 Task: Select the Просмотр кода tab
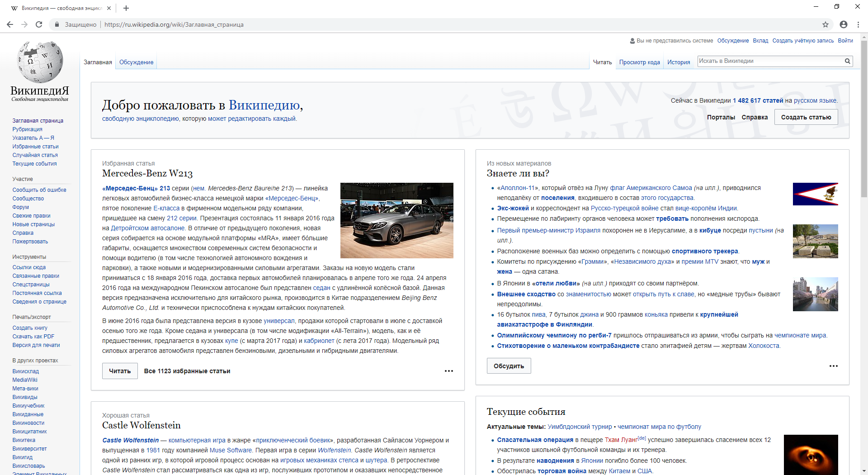tap(639, 62)
